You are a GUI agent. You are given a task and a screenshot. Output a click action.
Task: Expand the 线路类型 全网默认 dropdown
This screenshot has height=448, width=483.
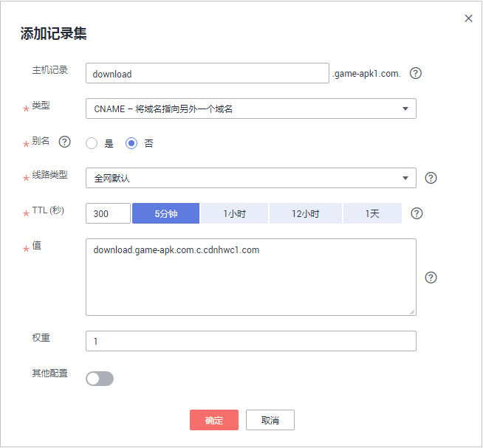tap(251, 178)
